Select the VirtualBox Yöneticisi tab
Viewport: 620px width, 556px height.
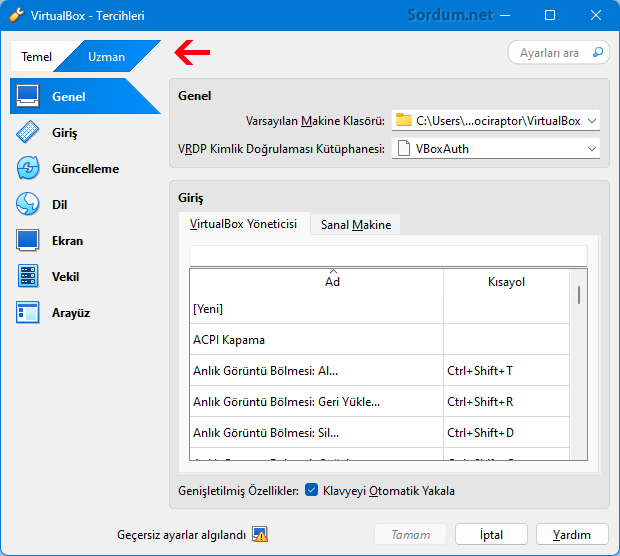coord(244,224)
